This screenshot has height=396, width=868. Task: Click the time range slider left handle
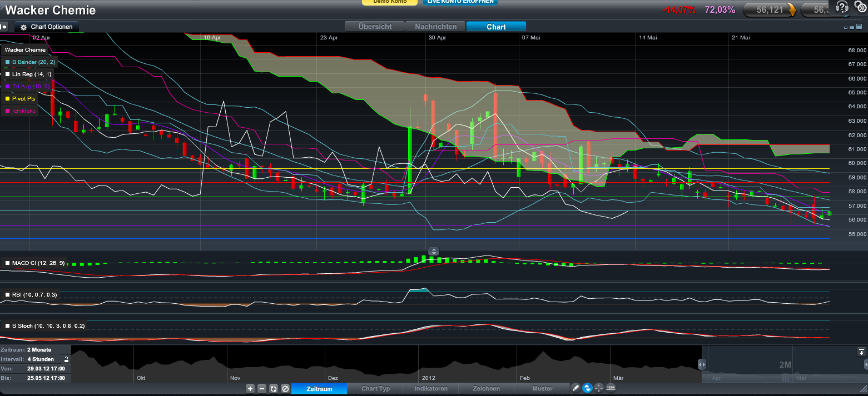coord(702,364)
